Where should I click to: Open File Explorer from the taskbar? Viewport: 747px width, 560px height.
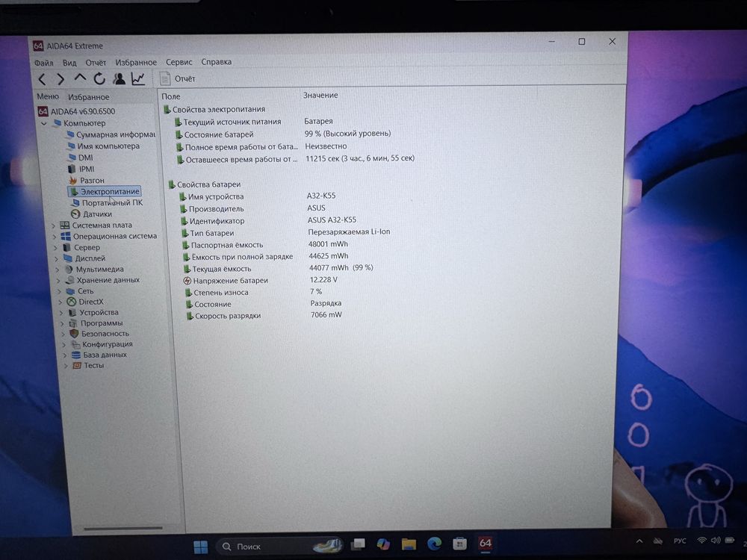(x=409, y=544)
